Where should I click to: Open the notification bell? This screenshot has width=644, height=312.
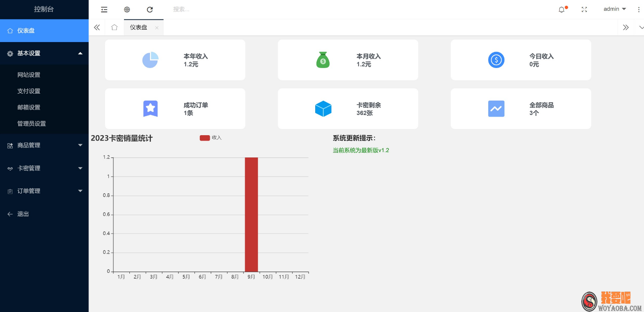coord(562,9)
